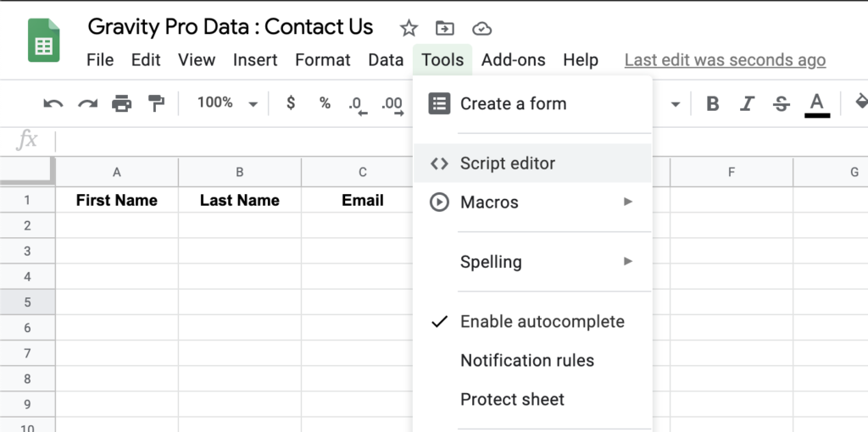Open the Insert menu
The image size is (868, 432).
pos(255,60)
